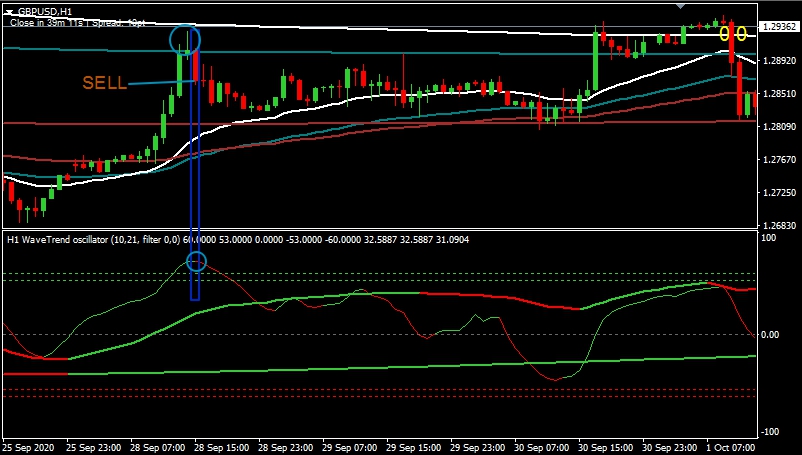Viewport: 802px width, 455px height.
Task: Click the orange SELL text label
Action: click(x=104, y=83)
